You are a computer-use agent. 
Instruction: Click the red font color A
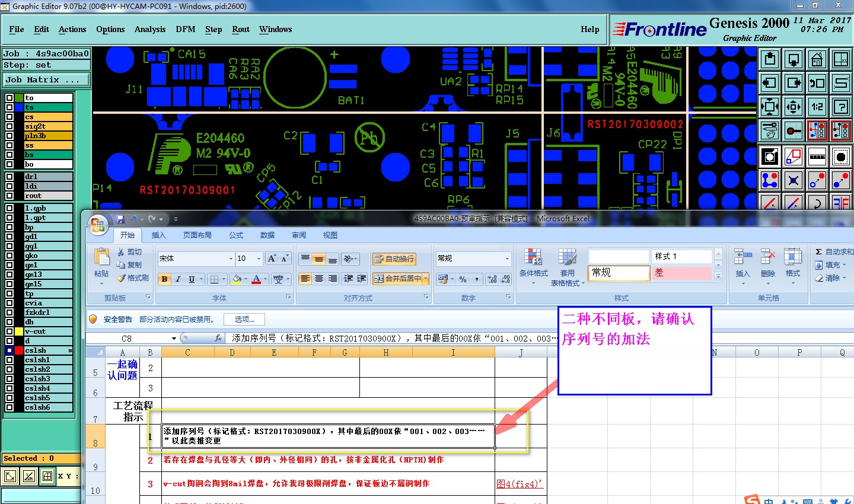tap(256, 279)
